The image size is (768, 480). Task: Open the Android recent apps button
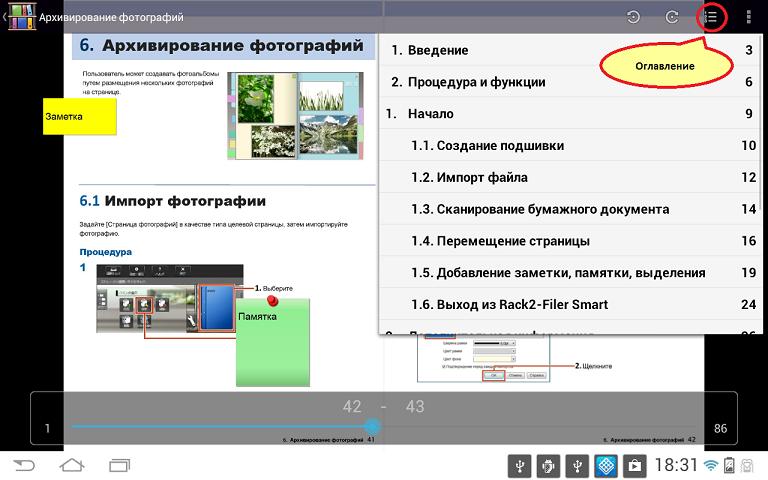click(x=119, y=465)
